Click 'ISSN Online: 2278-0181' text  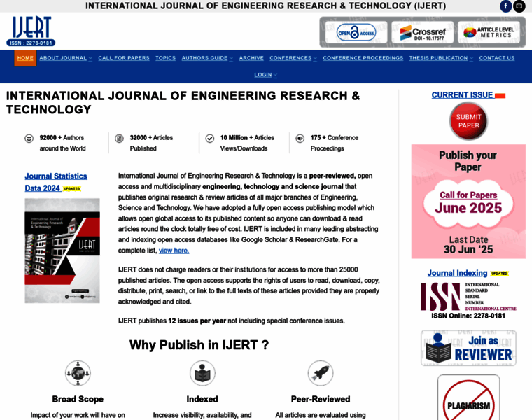click(468, 316)
